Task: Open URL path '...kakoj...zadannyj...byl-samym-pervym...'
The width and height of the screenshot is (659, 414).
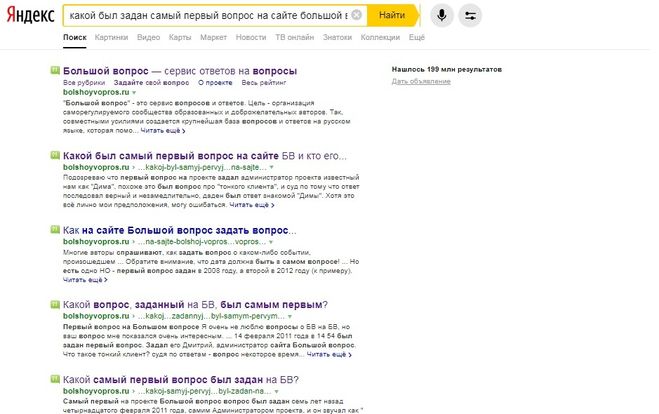Action: click(x=211, y=316)
